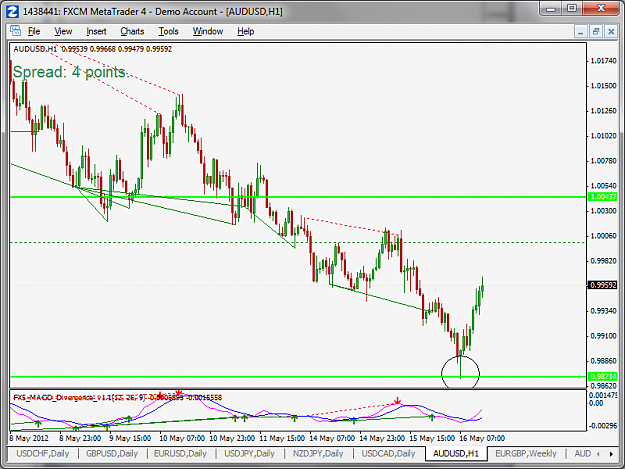
Task: Switch to the USDCAD,Daily chart tab
Action: click(388, 453)
